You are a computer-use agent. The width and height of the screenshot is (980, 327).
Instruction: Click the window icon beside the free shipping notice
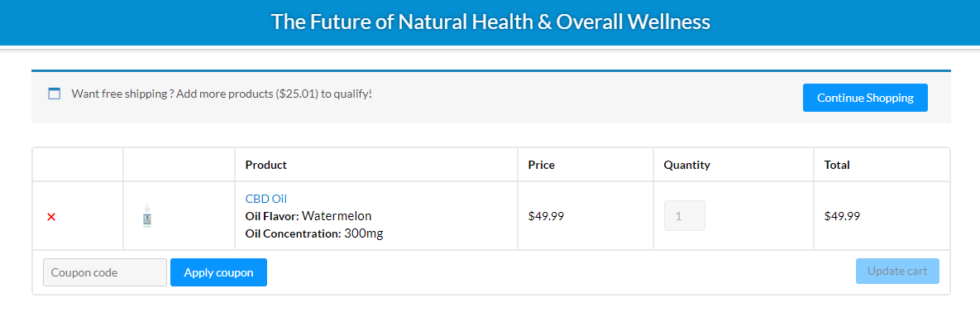(55, 94)
